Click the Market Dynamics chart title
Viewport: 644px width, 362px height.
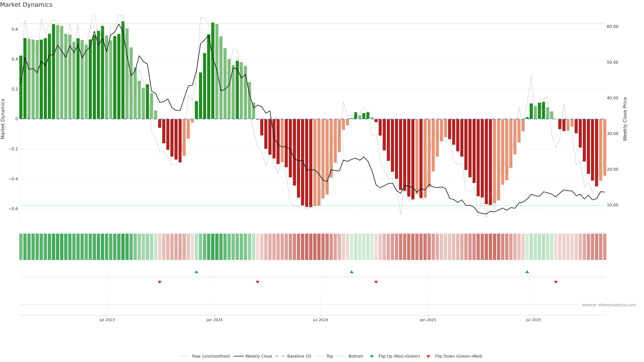tap(26, 5)
